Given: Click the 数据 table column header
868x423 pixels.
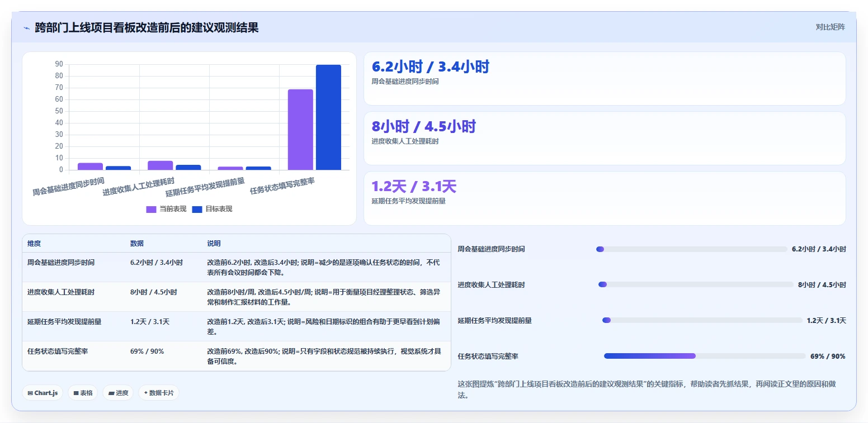Looking at the screenshot, I should 137,244.
